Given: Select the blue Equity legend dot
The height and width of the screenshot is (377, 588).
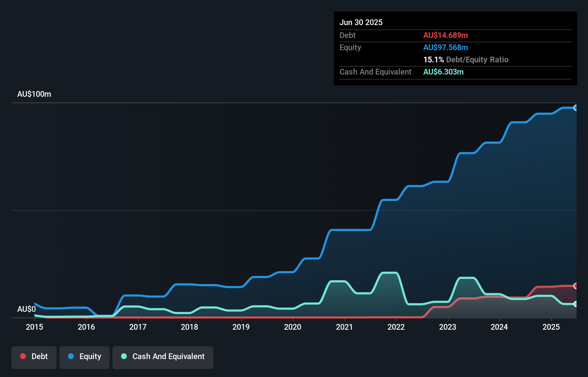Looking at the screenshot, I should pyautogui.click(x=71, y=356).
